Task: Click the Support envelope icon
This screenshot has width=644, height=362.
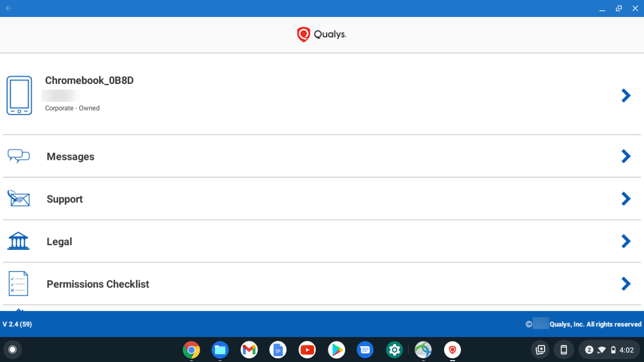Action: 19,198
